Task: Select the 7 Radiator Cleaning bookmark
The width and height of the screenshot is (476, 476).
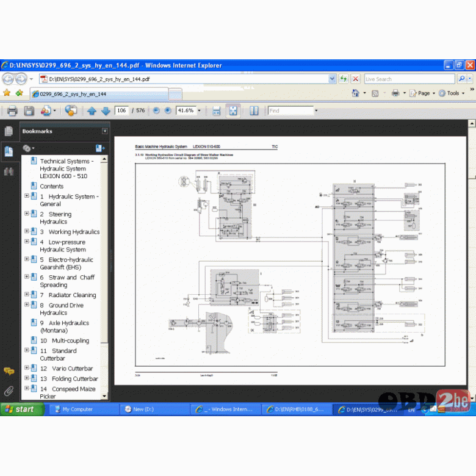Action: coord(68,295)
